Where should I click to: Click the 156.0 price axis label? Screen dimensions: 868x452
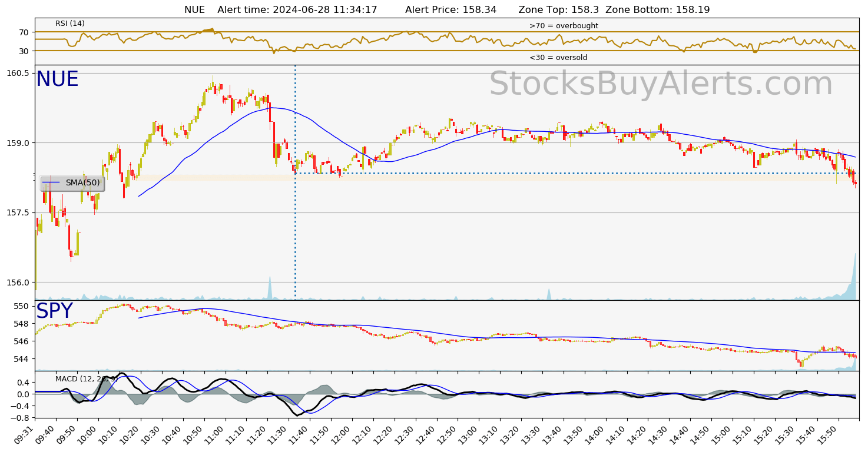pyautogui.click(x=18, y=282)
